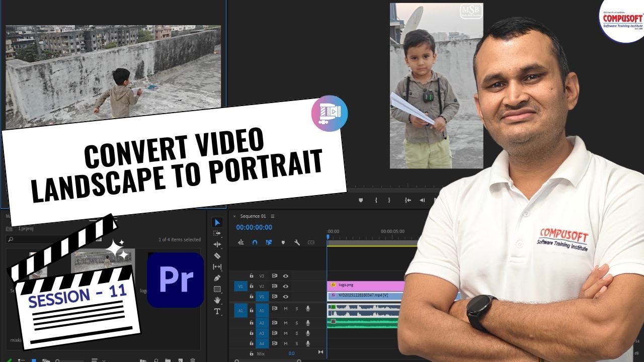This screenshot has width=644, height=362.
Task: Select the Pen tool
Action: 217,278
